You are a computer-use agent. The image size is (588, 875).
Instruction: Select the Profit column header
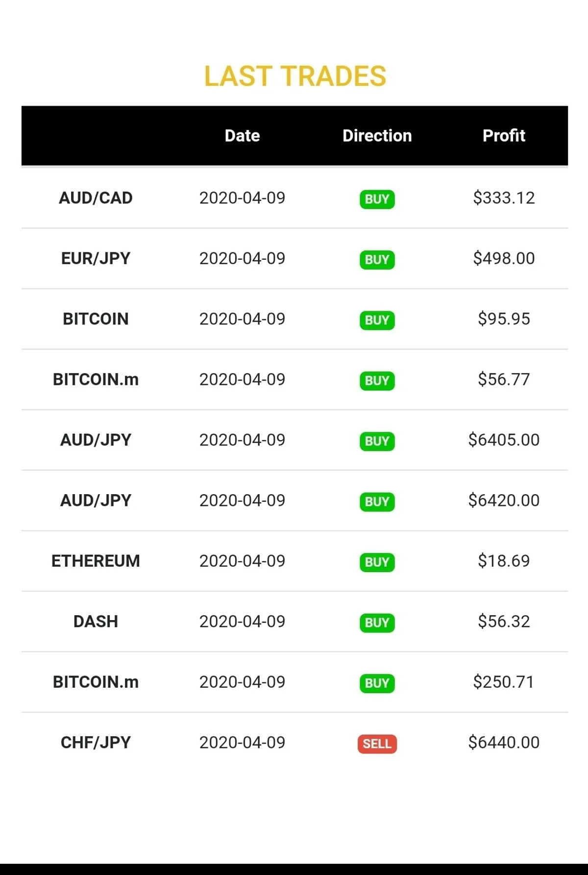tap(504, 136)
